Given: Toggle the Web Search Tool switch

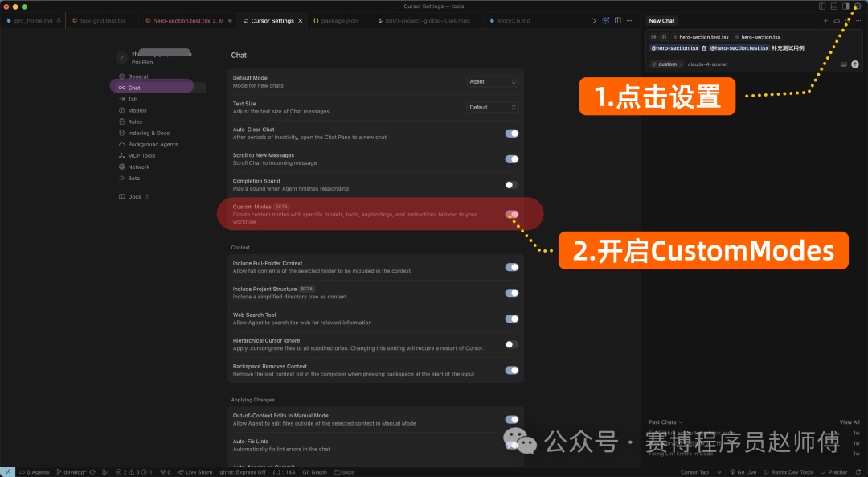Looking at the screenshot, I should (511, 319).
